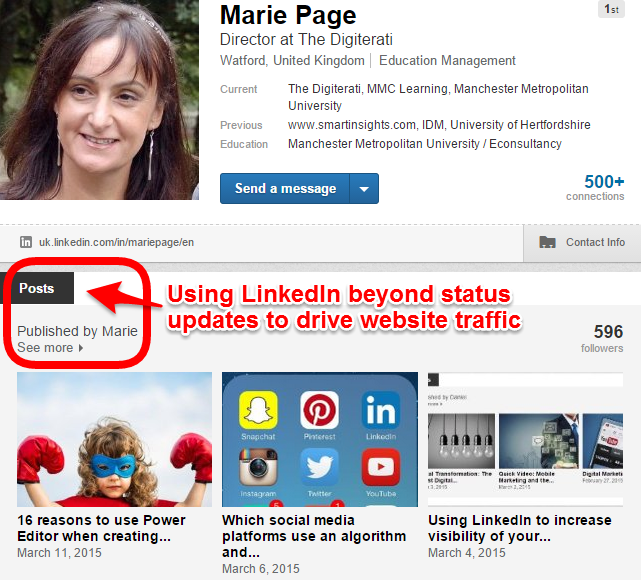Open uk.linkedin.com/in/mariepage/en profile link
641x580 pixels.
coord(117,242)
